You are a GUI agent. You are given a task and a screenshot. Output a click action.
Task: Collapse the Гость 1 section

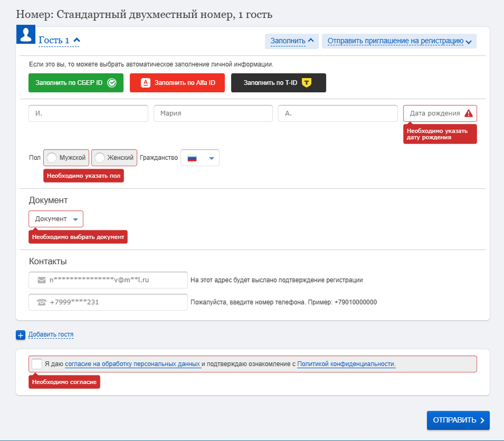coord(59,41)
